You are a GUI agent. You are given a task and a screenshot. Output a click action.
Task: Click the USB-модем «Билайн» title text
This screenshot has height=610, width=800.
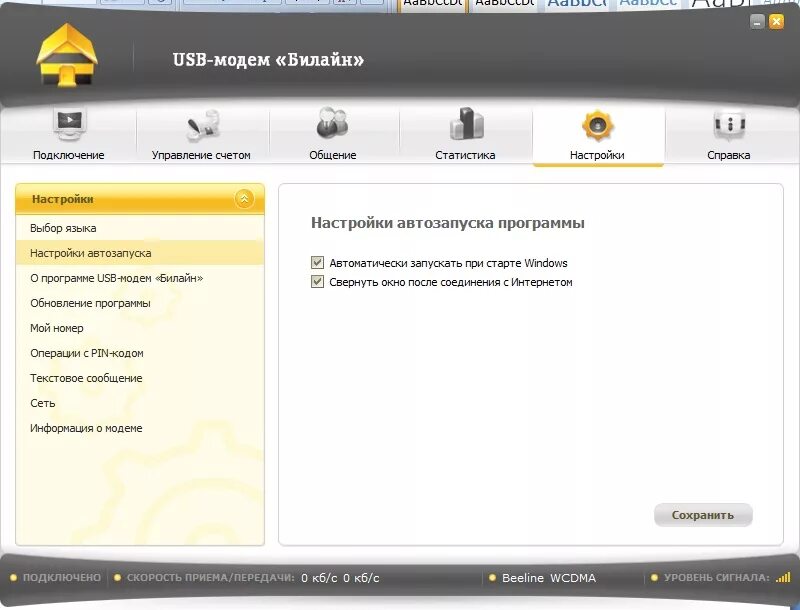click(x=268, y=60)
